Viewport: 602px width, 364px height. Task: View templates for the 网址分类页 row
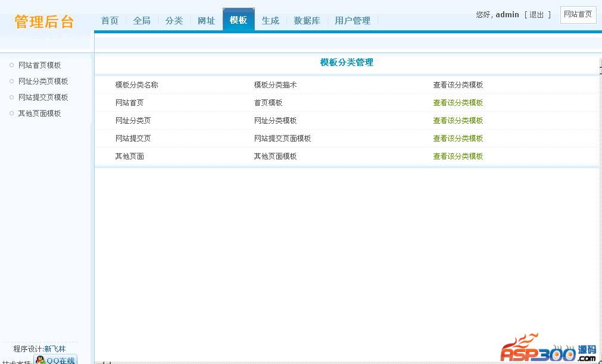click(457, 121)
